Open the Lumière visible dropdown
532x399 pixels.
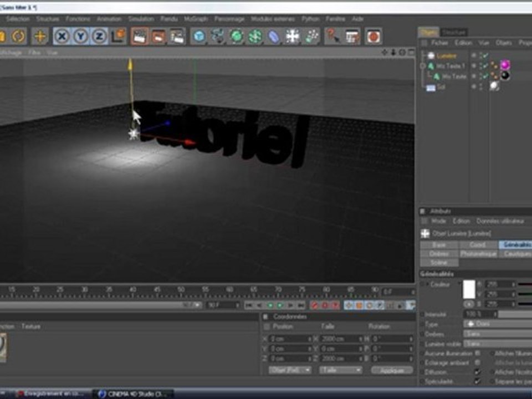[498, 344]
